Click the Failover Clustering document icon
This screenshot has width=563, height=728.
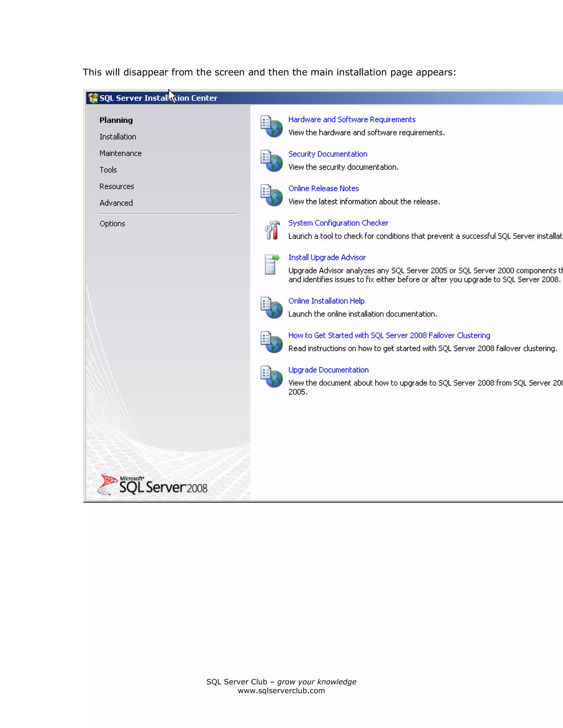272,342
